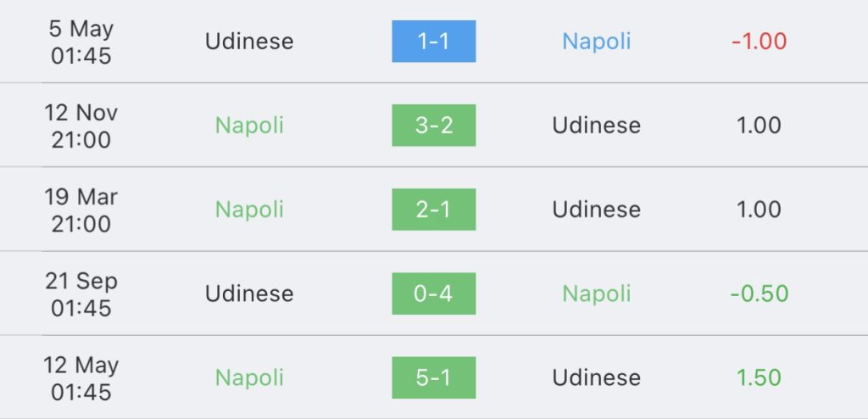Click the green 1.50 handicap value
The width and height of the screenshot is (868, 419).
(x=759, y=377)
